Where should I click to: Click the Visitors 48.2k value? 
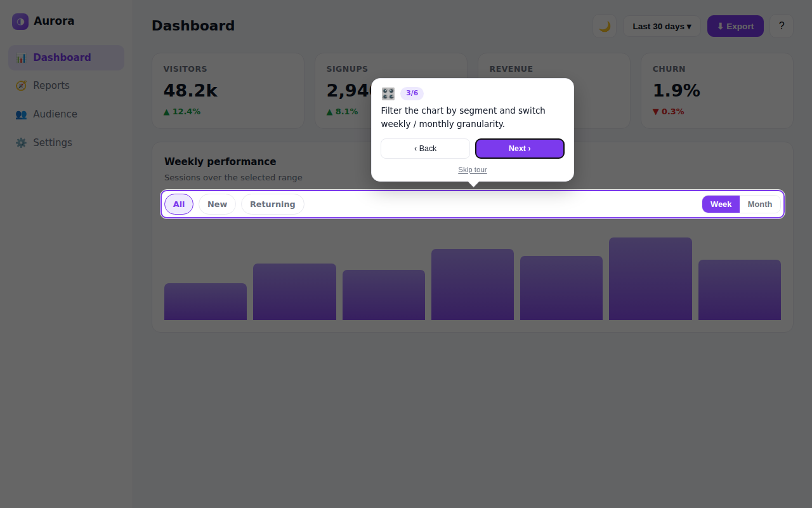click(190, 91)
